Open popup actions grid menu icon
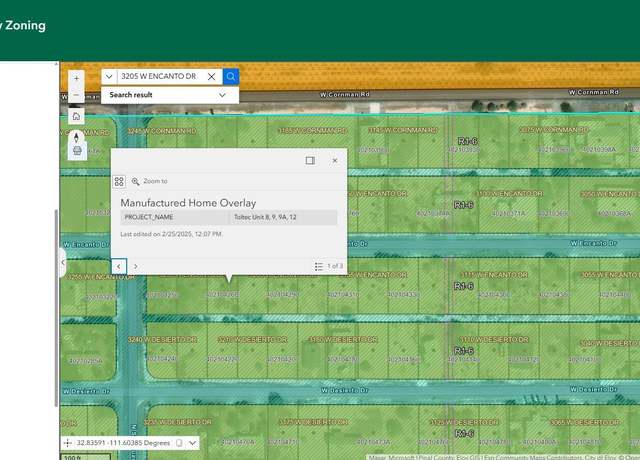The image size is (640, 460). pyautogui.click(x=119, y=181)
